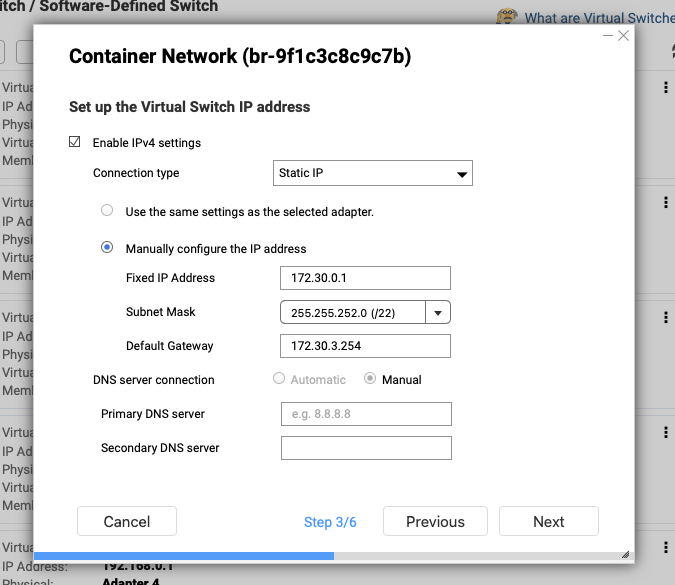Minimize the Container Network dialog
The image size is (675, 585).
coord(608,35)
